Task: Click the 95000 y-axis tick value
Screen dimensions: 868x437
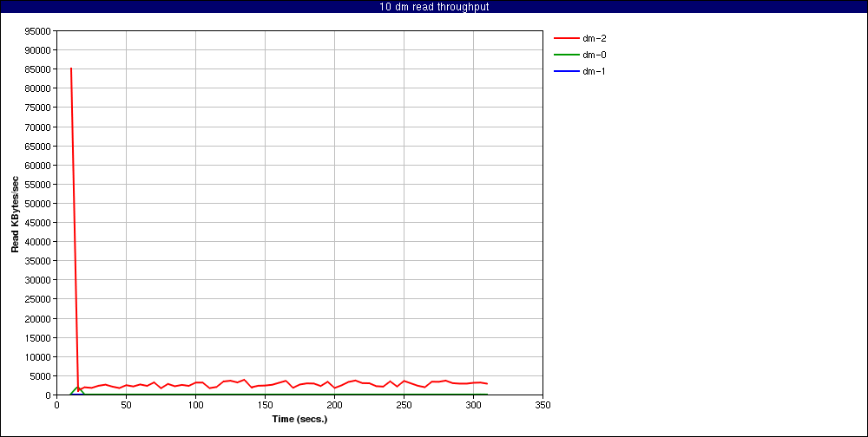Action: tap(38, 31)
